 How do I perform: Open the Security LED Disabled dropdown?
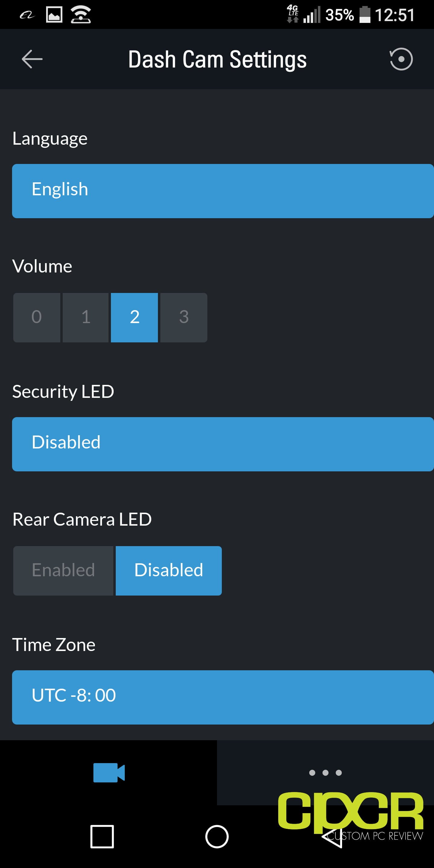pyautogui.click(x=223, y=444)
